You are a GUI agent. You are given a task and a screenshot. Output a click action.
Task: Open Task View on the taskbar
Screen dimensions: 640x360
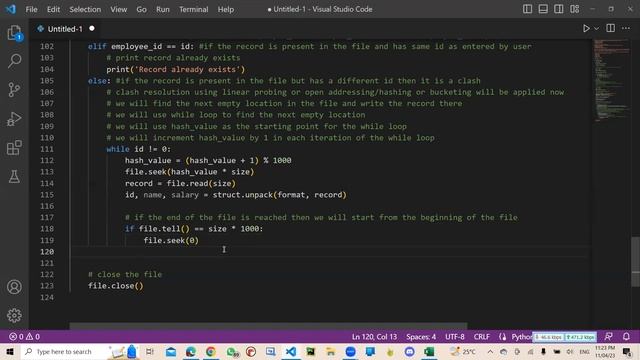150,351
